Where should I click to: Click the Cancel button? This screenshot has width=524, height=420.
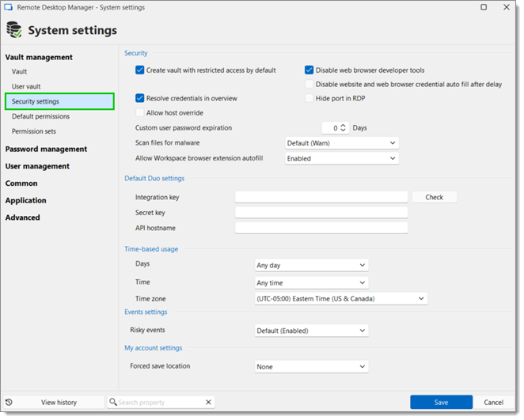point(493,403)
